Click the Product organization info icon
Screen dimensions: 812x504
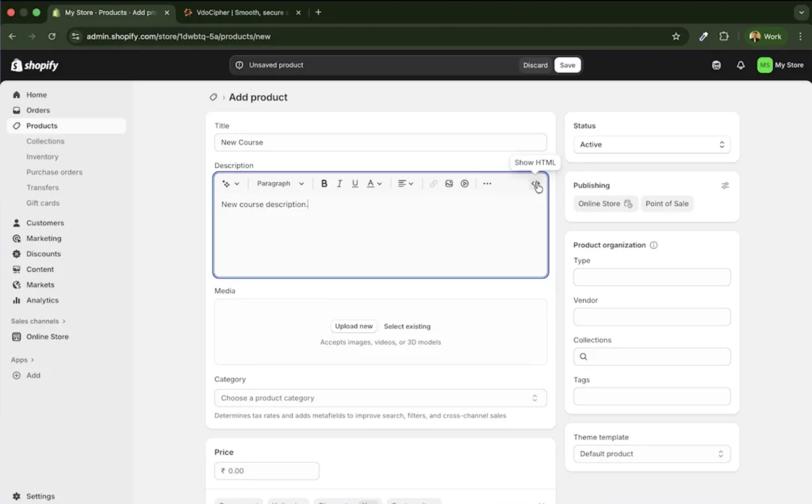click(x=653, y=246)
